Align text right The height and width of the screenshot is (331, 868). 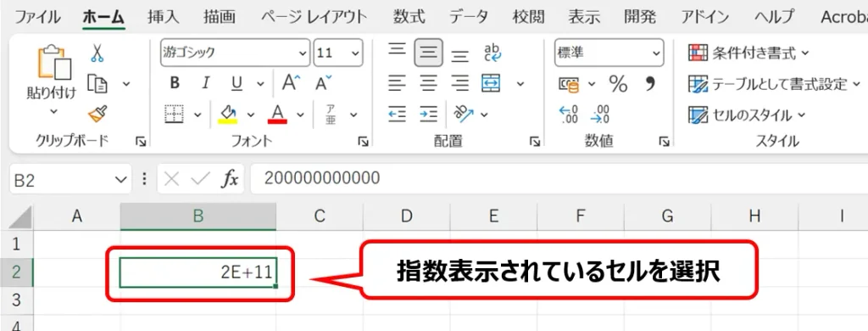point(459,84)
